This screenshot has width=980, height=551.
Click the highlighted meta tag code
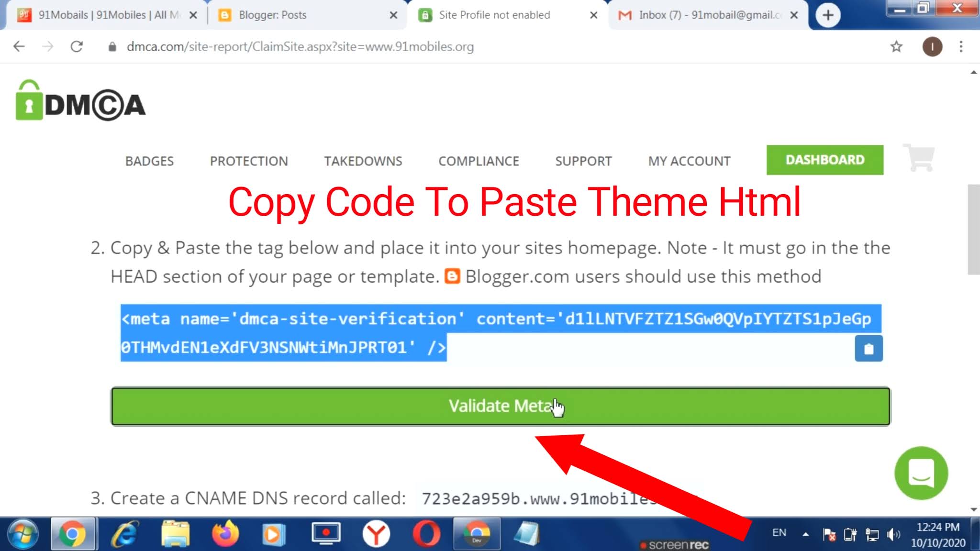pyautogui.click(x=501, y=333)
